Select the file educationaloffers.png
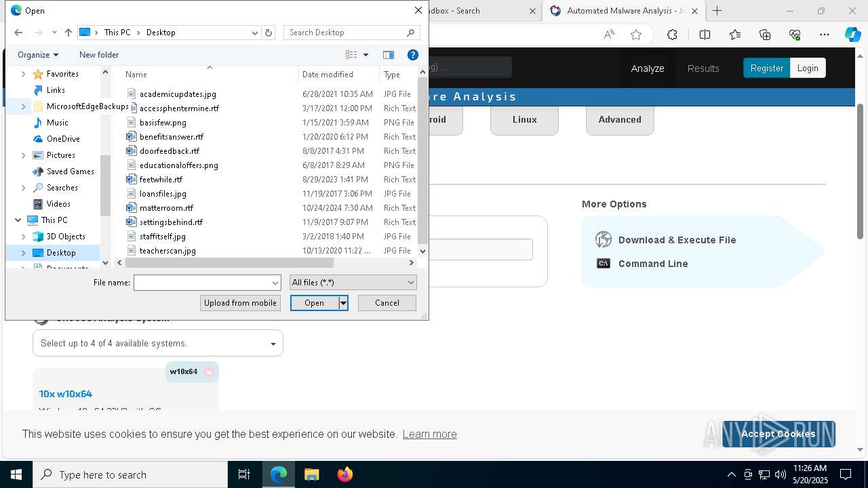 178,165
